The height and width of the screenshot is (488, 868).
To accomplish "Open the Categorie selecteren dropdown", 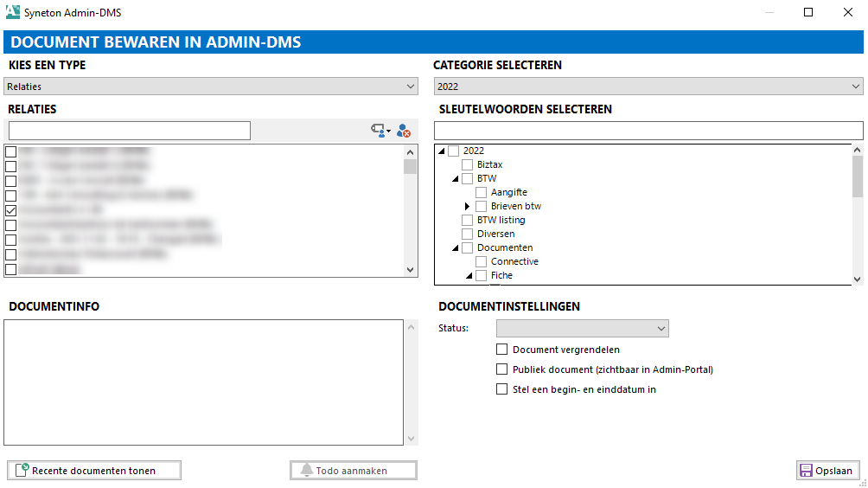I will tap(648, 87).
